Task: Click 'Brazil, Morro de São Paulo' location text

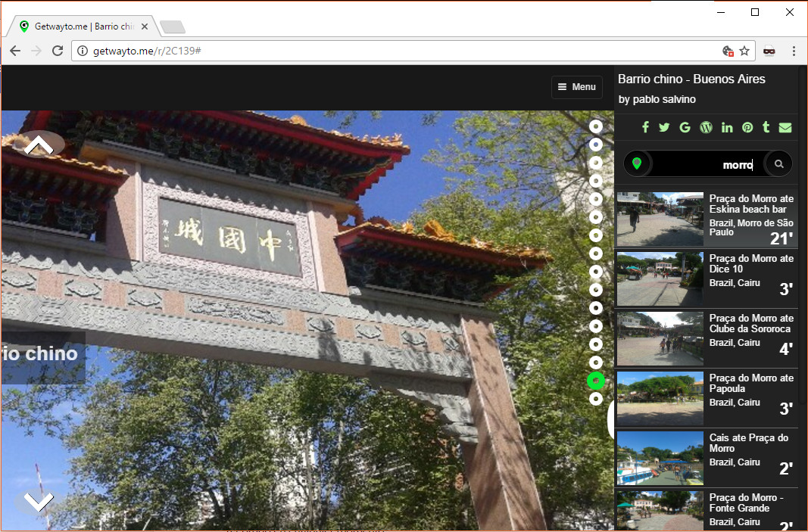Action: tap(751, 227)
